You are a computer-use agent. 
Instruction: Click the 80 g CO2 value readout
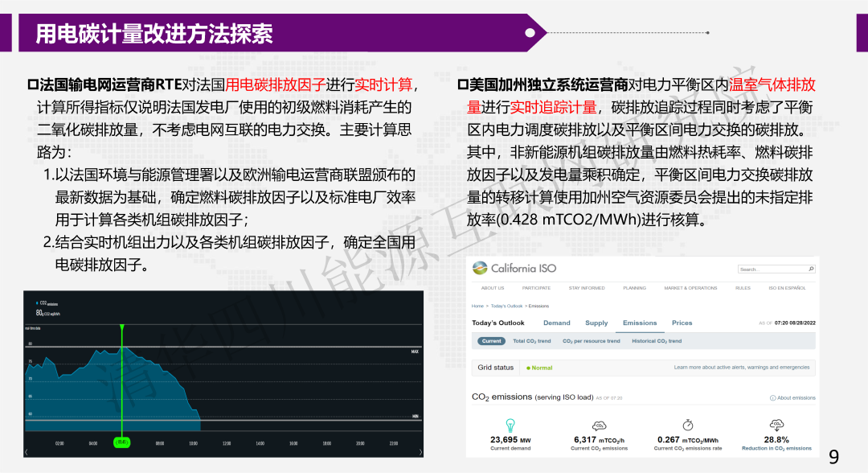(x=47, y=313)
